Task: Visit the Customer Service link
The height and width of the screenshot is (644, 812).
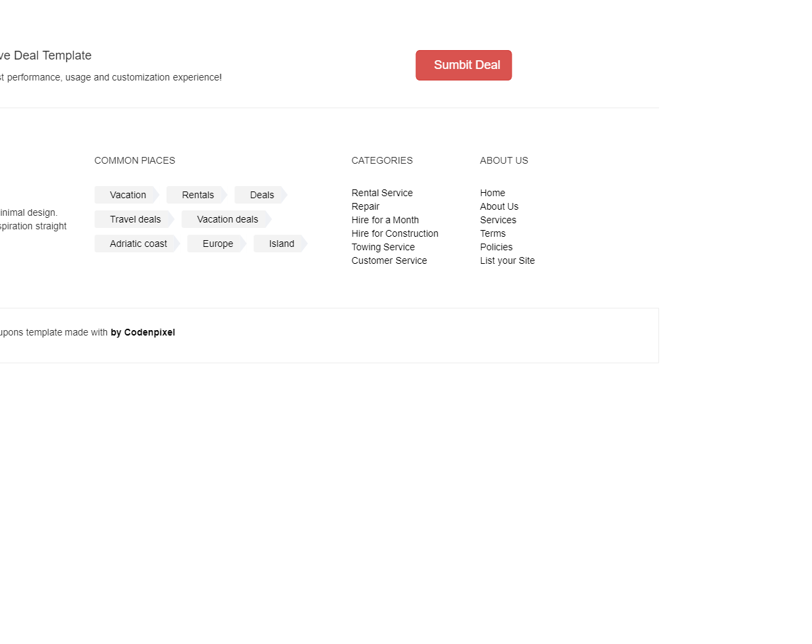Action: (x=389, y=260)
